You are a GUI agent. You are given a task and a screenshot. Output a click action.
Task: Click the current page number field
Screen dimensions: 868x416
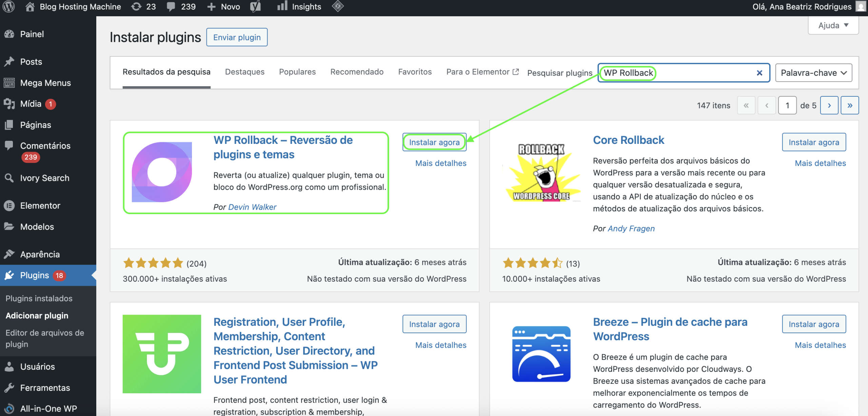tap(787, 106)
